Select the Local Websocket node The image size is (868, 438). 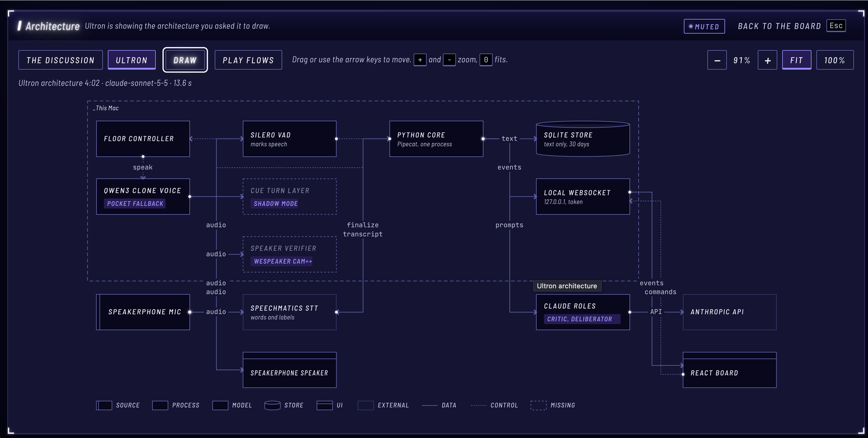coord(583,197)
